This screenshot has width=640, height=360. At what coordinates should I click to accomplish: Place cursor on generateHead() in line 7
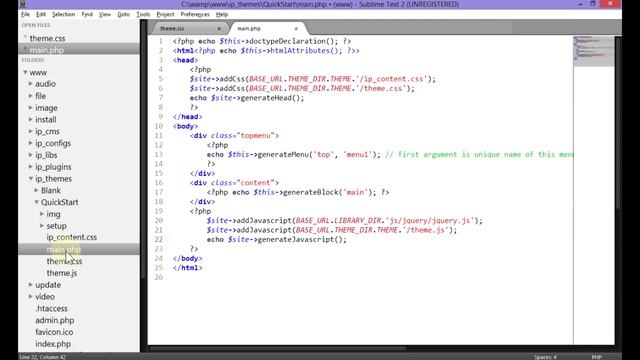(270, 98)
